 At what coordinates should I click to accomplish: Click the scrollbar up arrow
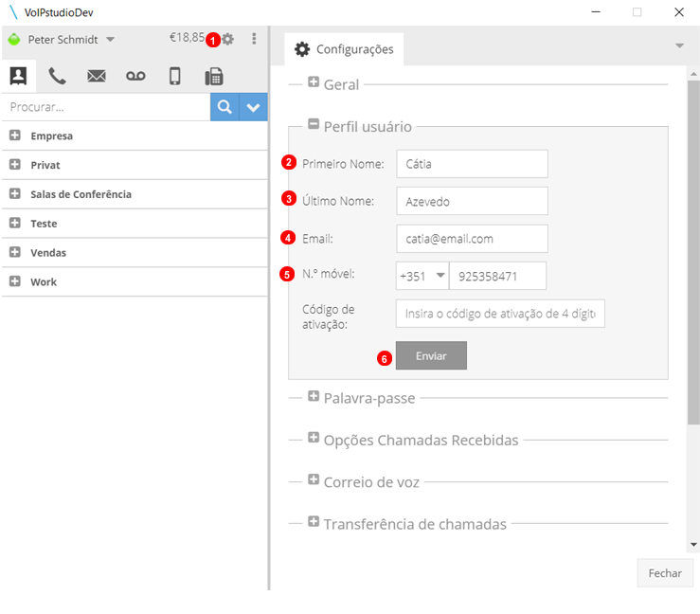tap(693, 73)
